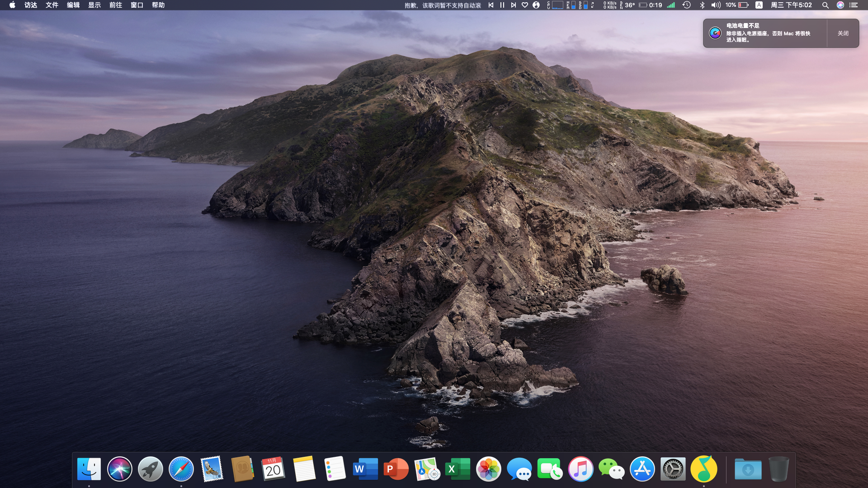Launch Safari from the dock
868x488 pixels.
(x=181, y=469)
